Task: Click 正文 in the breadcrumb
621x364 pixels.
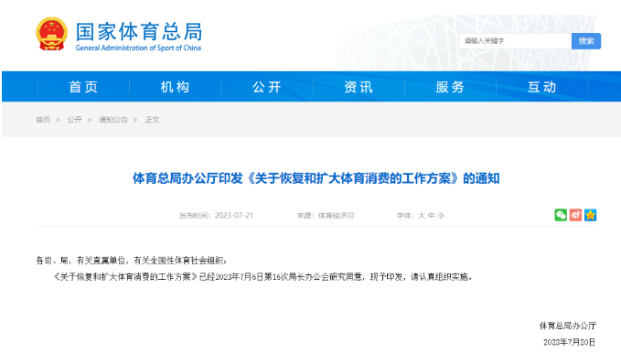Action: pos(152,120)
